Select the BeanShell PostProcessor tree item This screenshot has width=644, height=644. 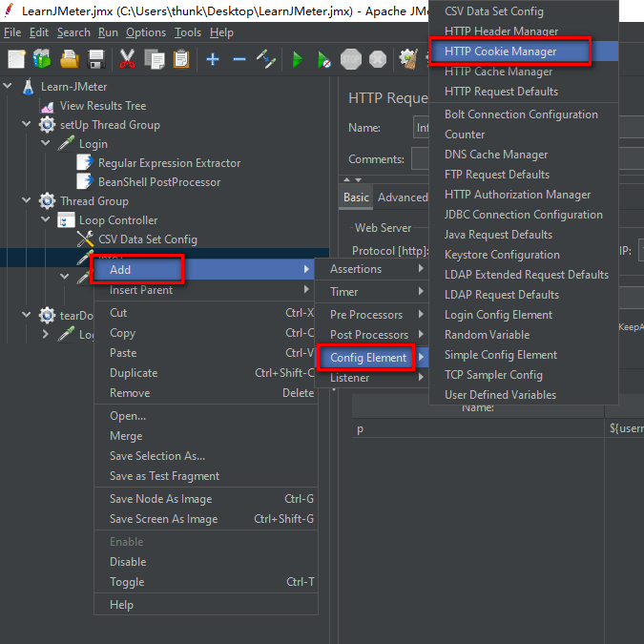pyautogui.click(x=159, y=182)
